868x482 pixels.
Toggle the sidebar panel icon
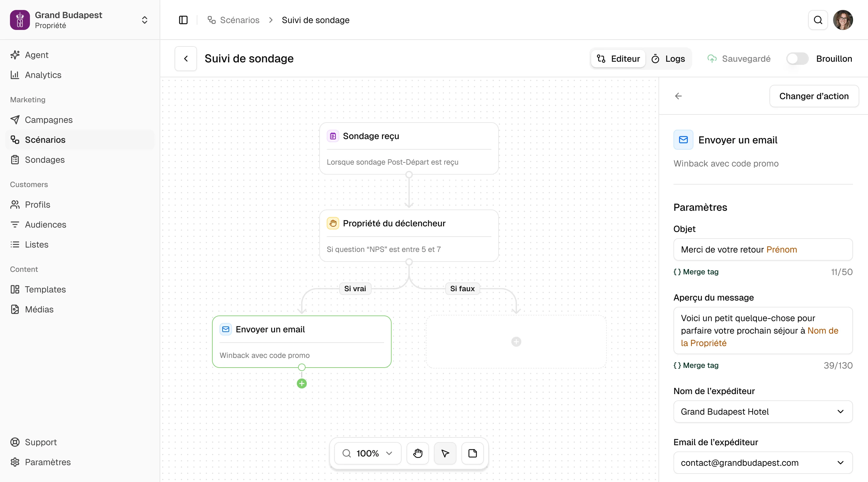183,20
